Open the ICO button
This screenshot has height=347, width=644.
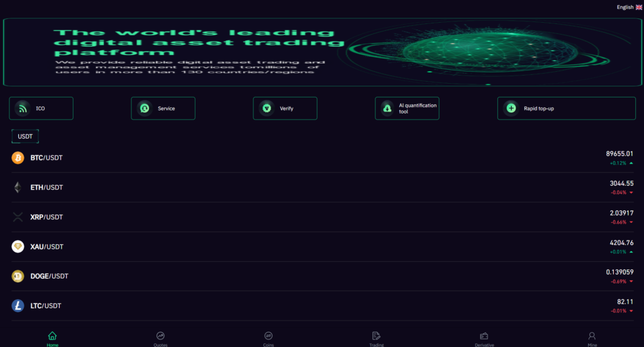tap(41, 108)
